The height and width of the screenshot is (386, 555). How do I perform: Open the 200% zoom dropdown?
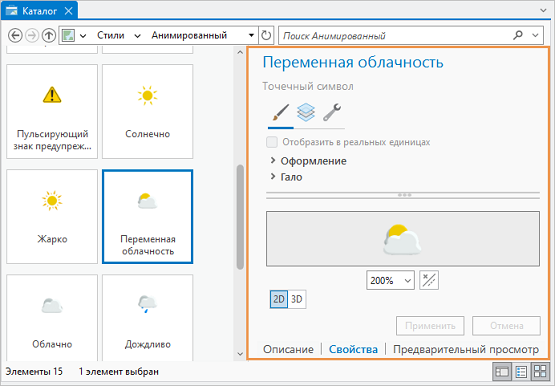tap(408, 281)
